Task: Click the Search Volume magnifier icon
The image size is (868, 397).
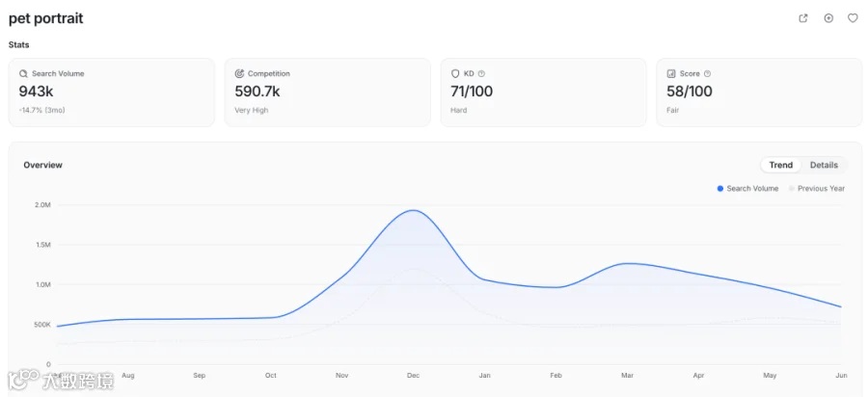Action: (x=23, y=73)
